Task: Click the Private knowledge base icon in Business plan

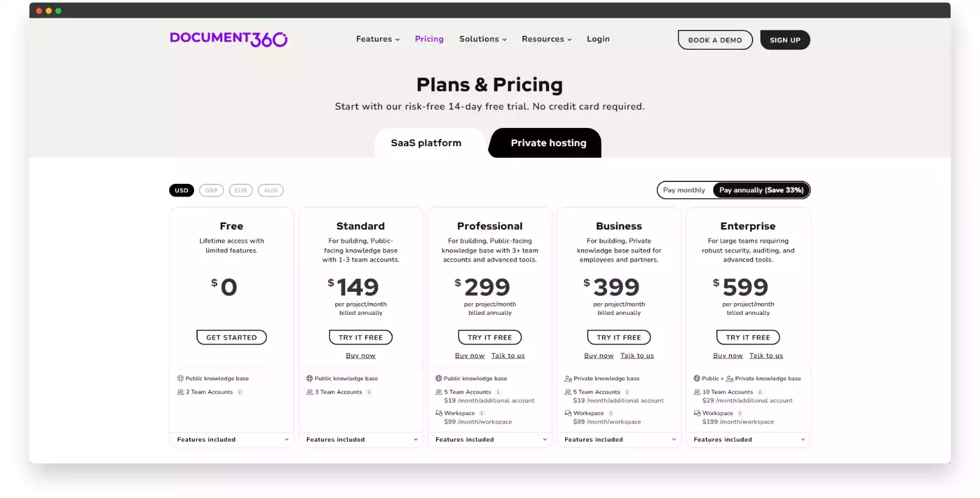Action: pos(567,378)
